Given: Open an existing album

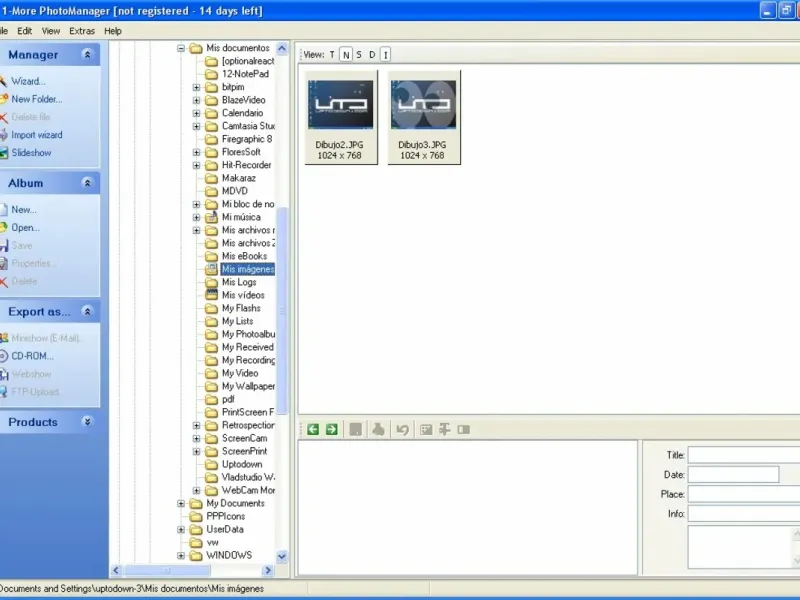Looking at the screenshot, I should (26, 228).
